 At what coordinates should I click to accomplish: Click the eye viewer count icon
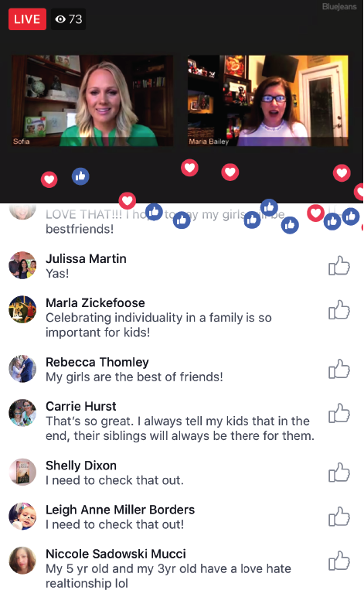pos(60,19)
